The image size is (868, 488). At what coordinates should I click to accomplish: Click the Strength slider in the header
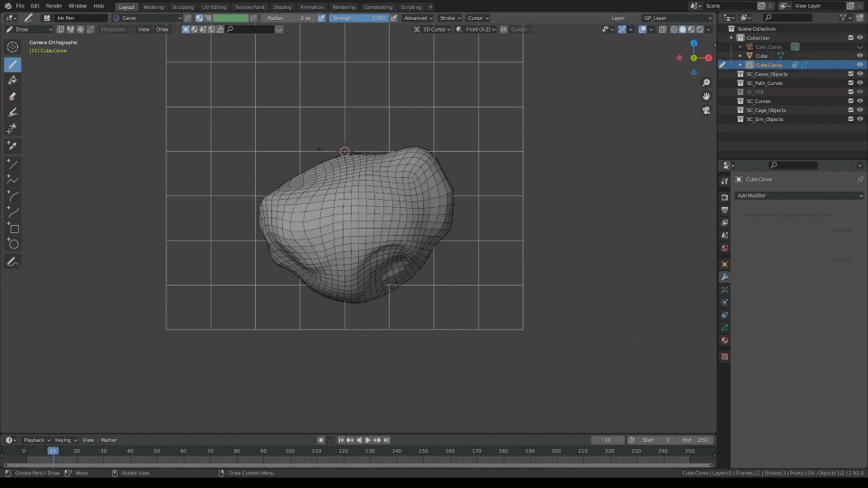tap(359, 18)
